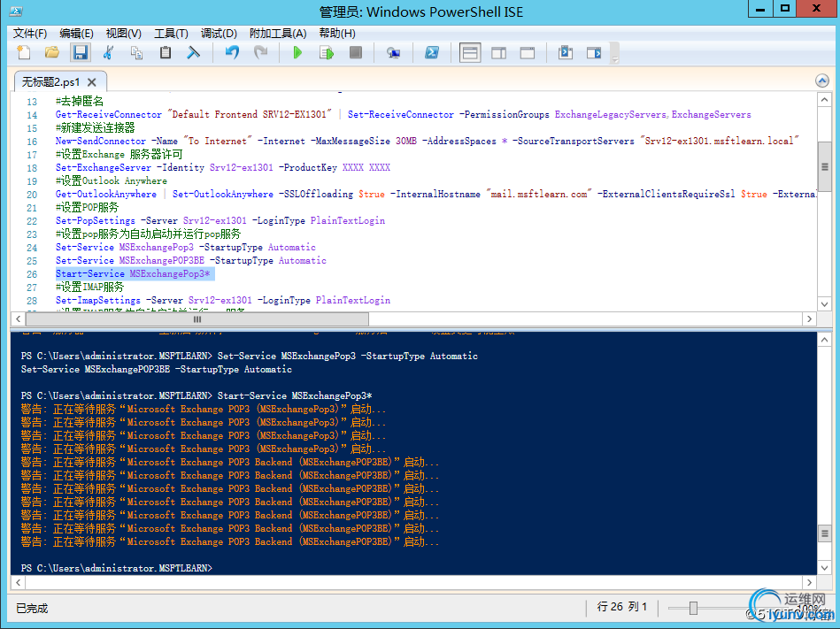This screenshot has height=629, width=840.
Task: Click line 18 Set-ExchangeServer command
Action: (x=223, y=167)
